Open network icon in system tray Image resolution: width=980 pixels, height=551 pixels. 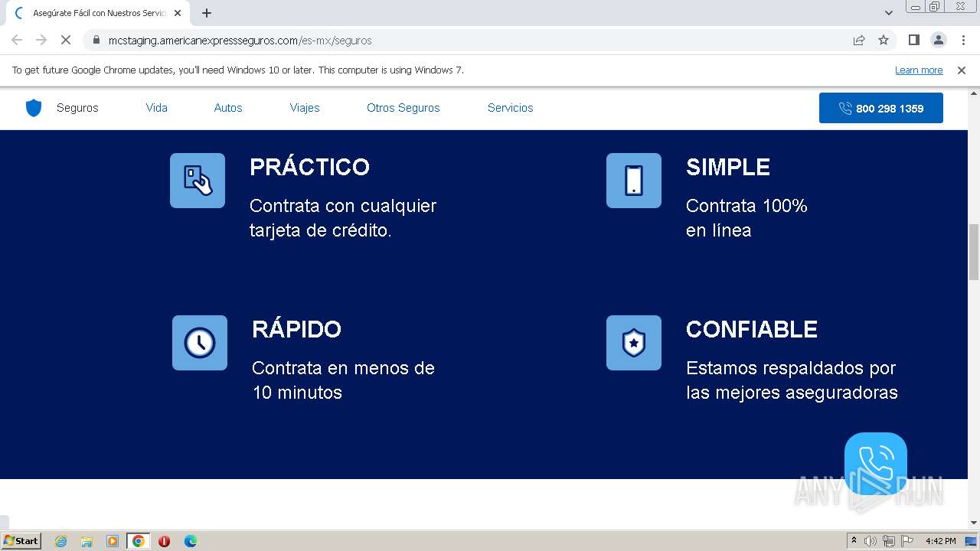pos(889,541)
